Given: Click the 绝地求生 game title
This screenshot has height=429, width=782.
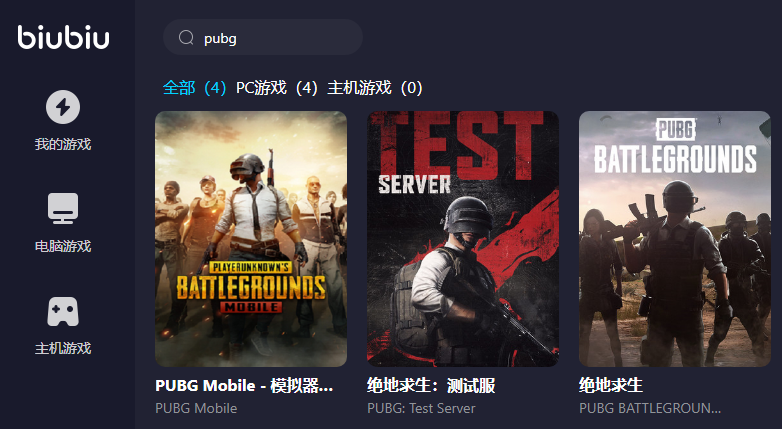Looking at the screenshot, I should [x=610, y=385].
